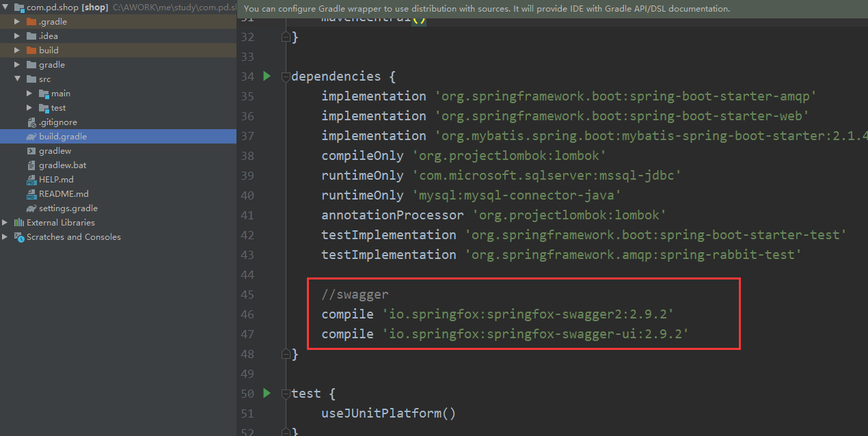The image size is (868, 436).
Task: Expand the .idea folder arrow
Action: pyautogui.click(x=17, y=36)
